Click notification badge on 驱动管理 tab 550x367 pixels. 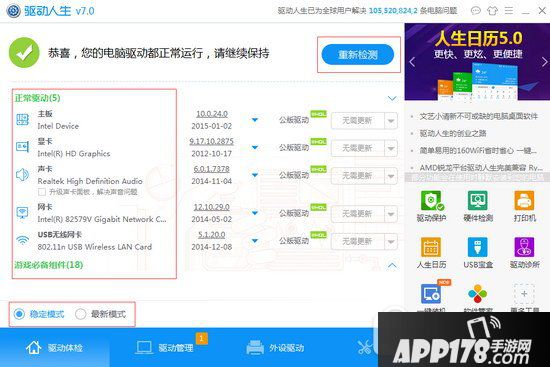tap(201, 338)
